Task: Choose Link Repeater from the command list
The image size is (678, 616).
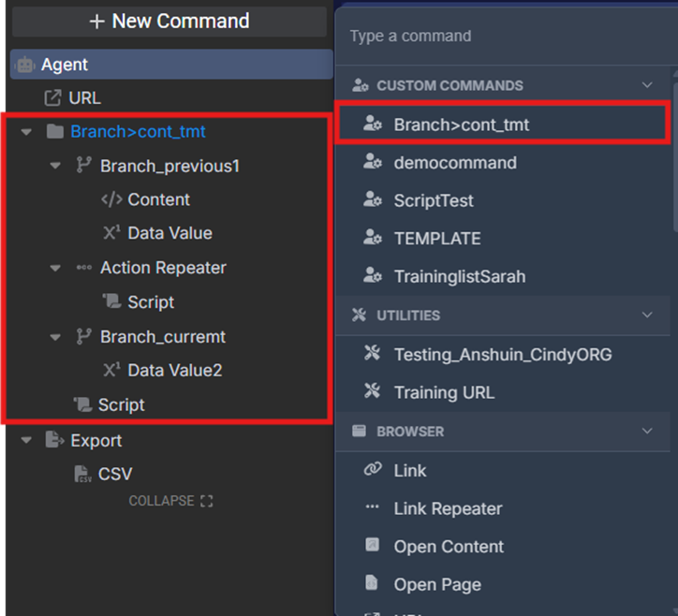Action: [x=448, y=508]
